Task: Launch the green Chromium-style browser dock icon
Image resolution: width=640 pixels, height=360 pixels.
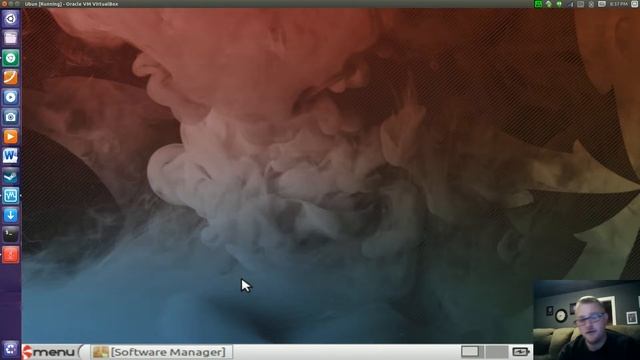Action: click(x=11, y=58)
